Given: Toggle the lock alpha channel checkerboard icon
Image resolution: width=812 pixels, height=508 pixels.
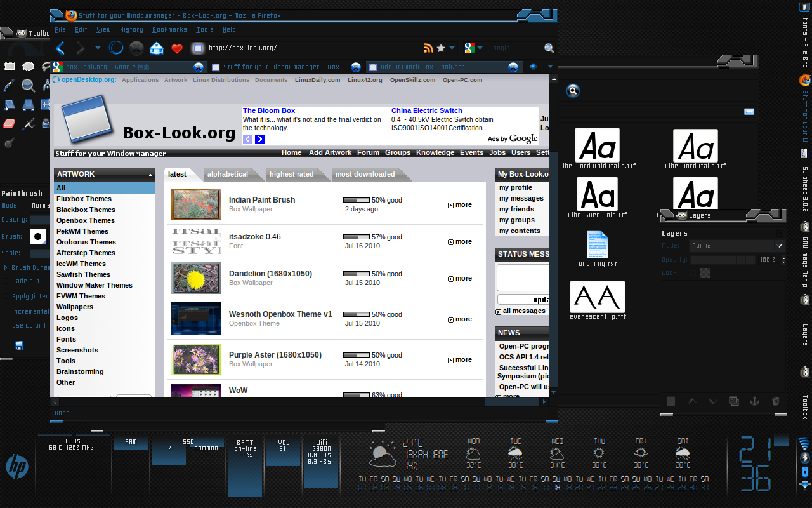Looking at the screenshot, I should coord(705,273).
